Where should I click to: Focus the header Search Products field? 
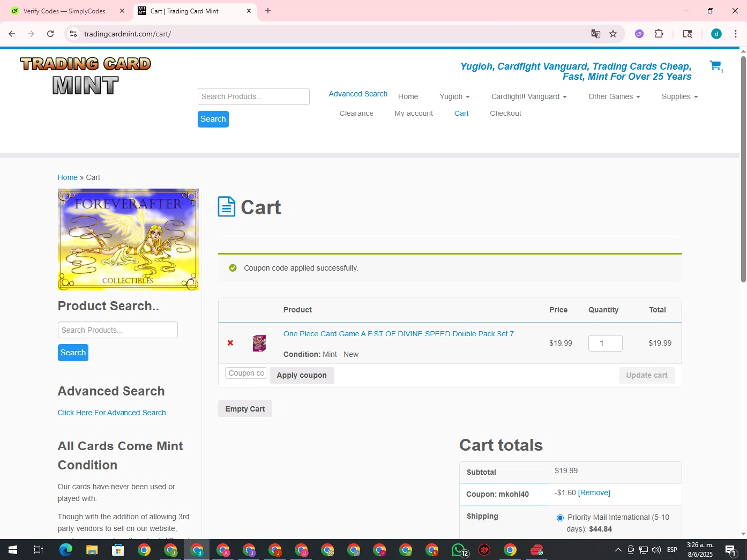[x=253, y=96]
